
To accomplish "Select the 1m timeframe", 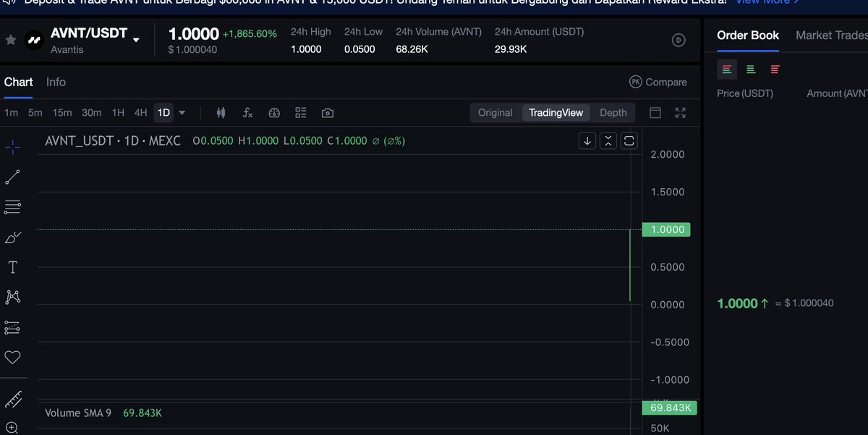I will [11, 113].
